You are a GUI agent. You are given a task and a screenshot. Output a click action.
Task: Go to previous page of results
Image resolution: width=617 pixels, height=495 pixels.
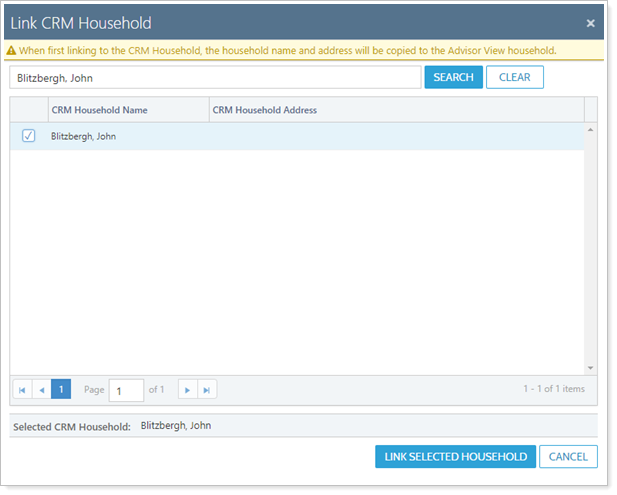(41, 389)
